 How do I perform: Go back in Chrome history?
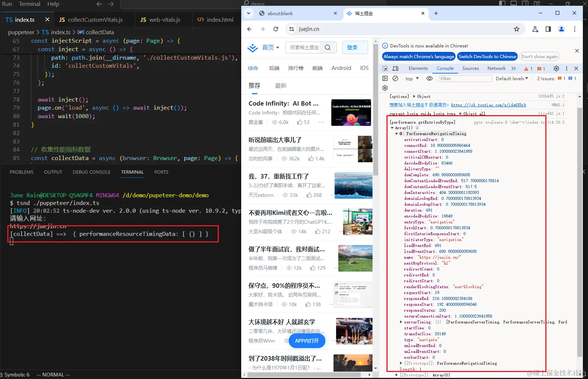(x=249, y=29)
